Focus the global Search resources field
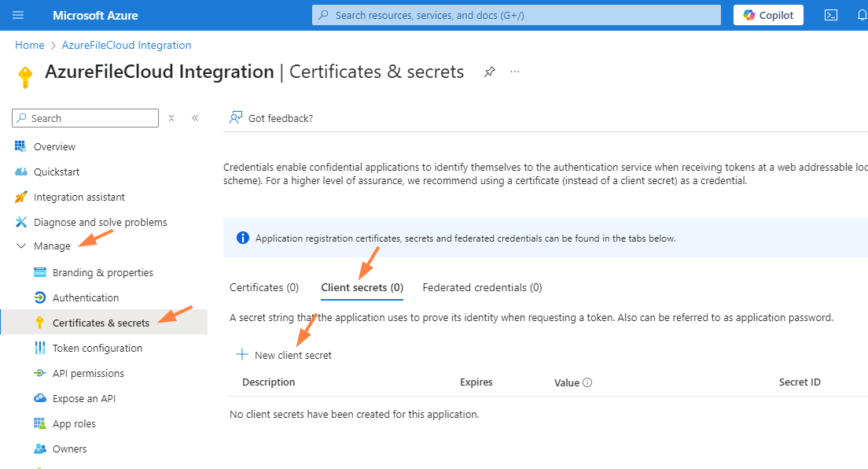 pos(517,15)
